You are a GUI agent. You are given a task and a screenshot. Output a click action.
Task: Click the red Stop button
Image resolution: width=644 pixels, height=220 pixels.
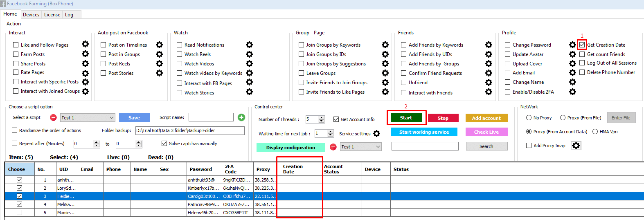click(x=443, y=118)
